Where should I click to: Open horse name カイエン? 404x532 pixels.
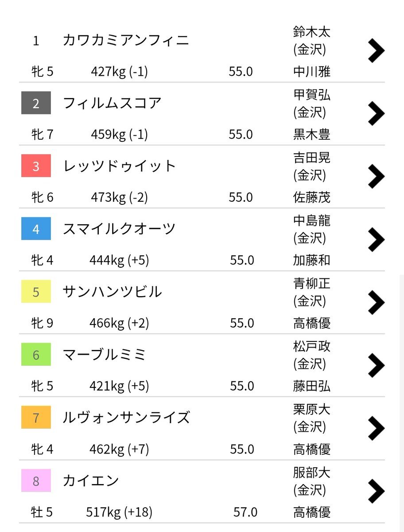91,481
